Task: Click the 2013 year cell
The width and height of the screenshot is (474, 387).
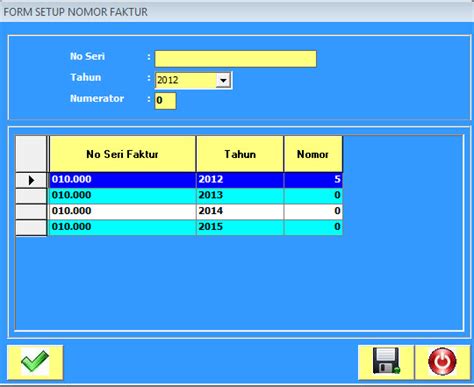Action: pos(240,196)
